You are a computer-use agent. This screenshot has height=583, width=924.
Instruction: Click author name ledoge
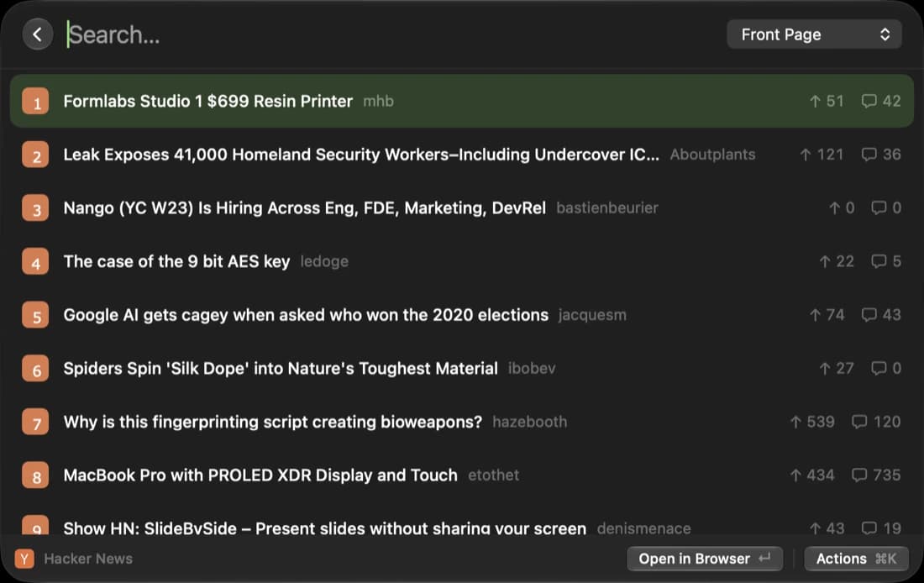(x=324, y=262)
